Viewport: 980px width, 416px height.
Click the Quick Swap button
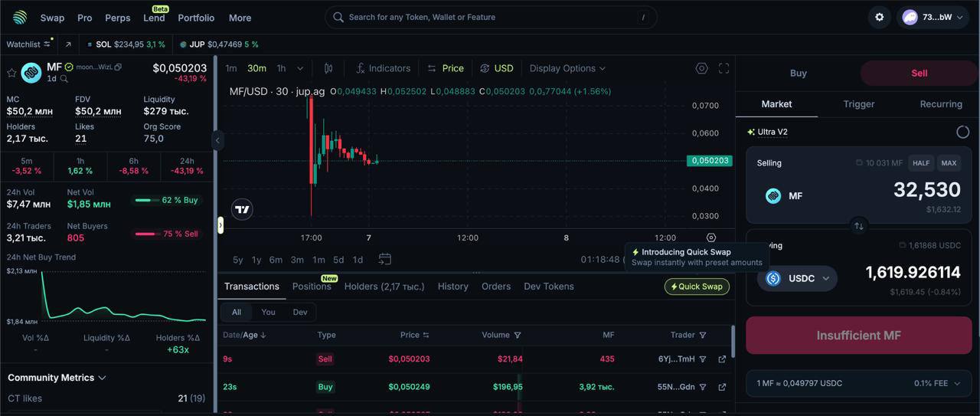697,287
